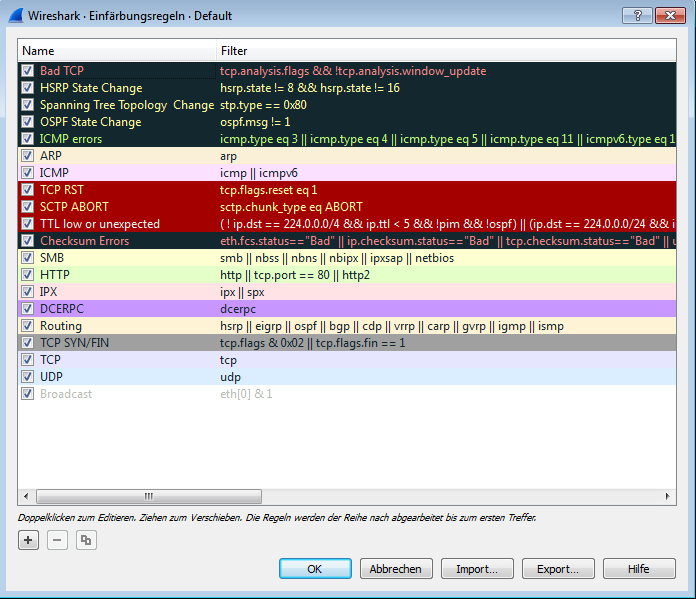
Task: Click filter 'tcp.flags.reset eq 1'
Action: [269, 190]
